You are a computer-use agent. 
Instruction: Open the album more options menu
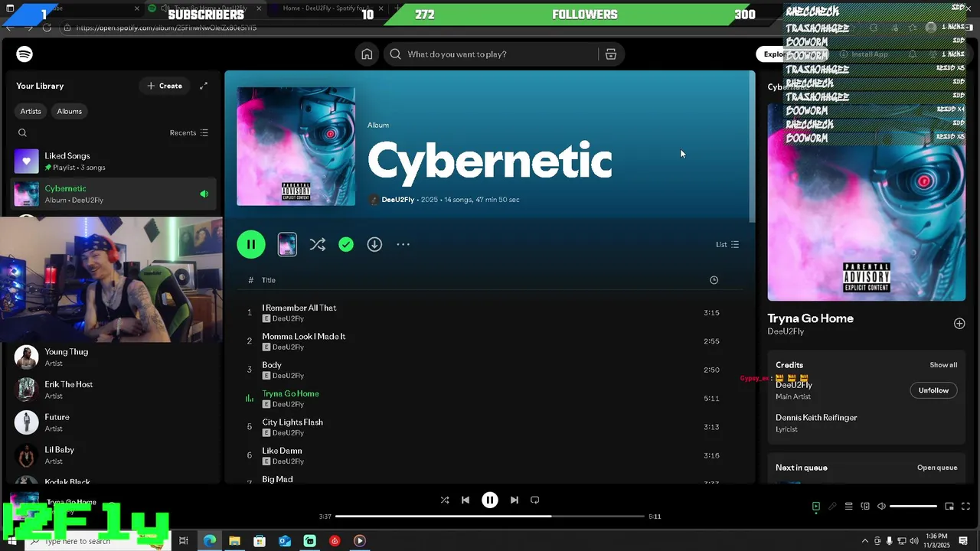[x=403, y=244]
